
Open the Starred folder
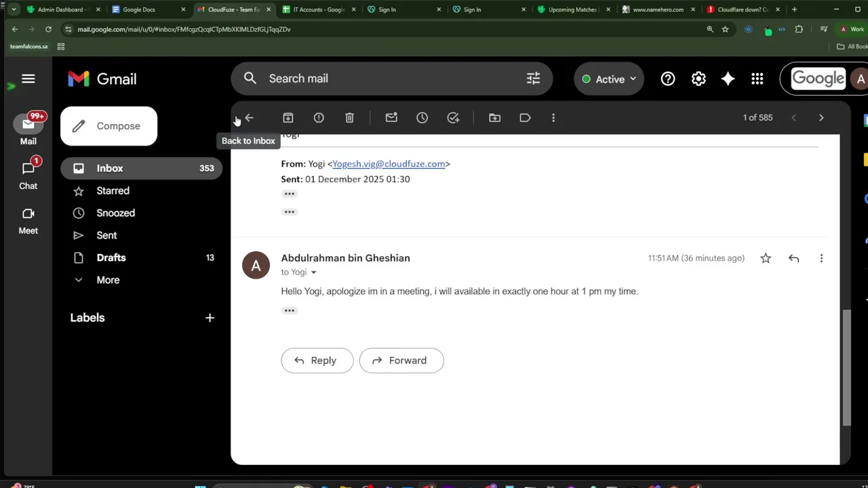pos(141,190)
